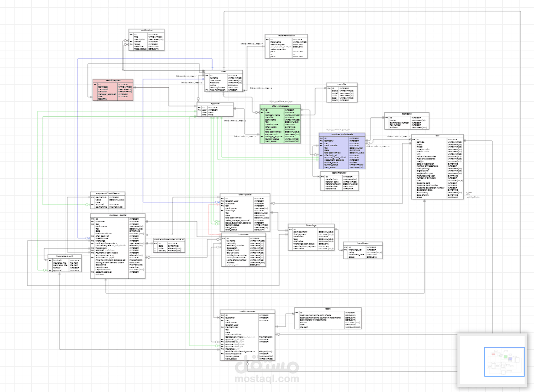Click down payment row in financings table
Viewport: 534px width, 392px height.
pos(311,232)
